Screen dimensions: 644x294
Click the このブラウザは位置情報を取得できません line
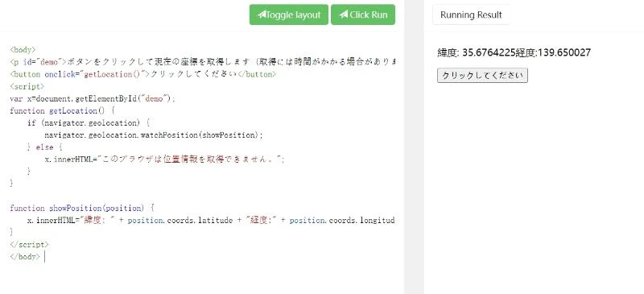pyautogui.click(x=165, y=159)
